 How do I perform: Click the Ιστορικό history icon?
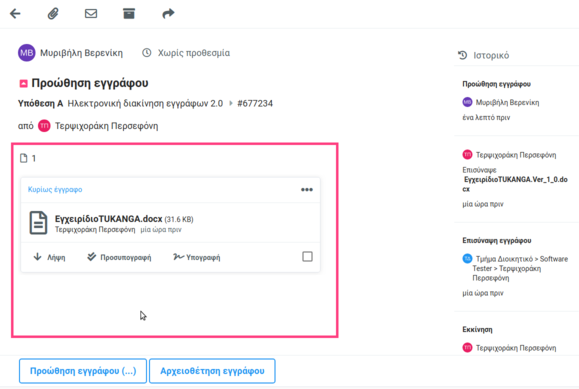(x=463, y=55)
